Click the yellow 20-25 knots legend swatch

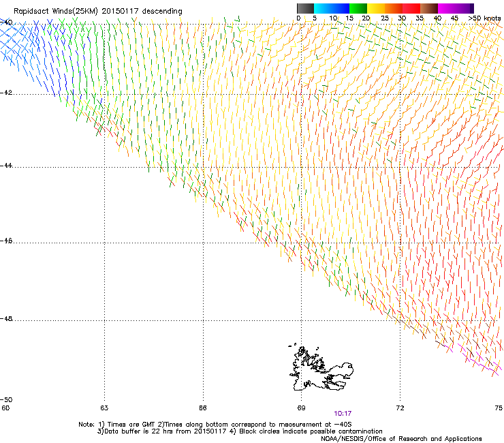(376, 8)
